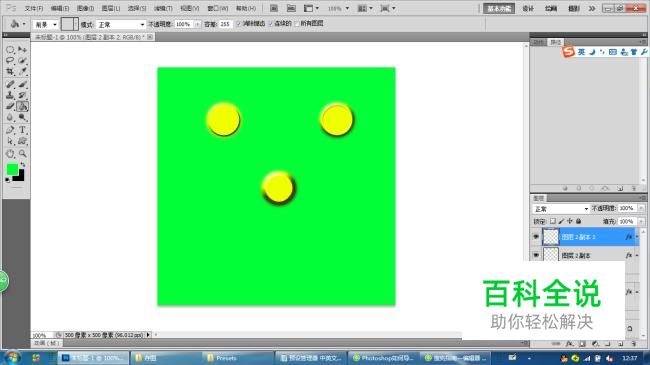Screen dimensions: 650x365
Task: Open the Presets folder taskbar item
Action: [237, 358]
